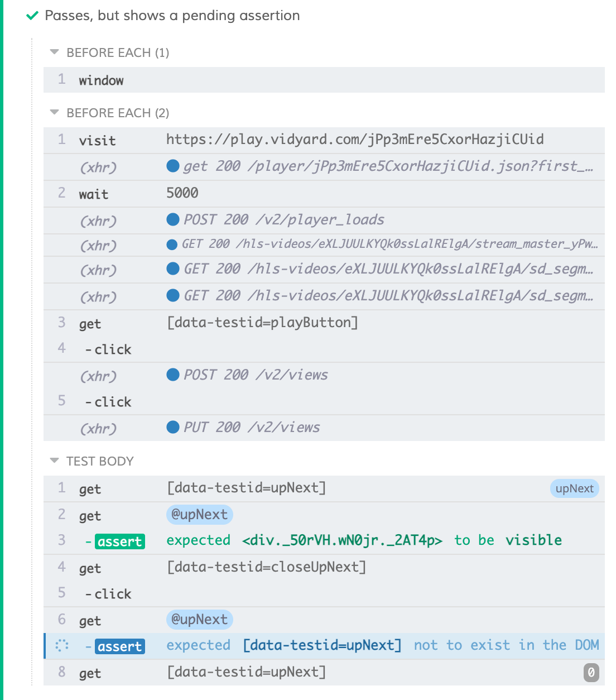Open the POST 200 /v2/player_loads request
This screenshot has height=700, width=616.
[x=324, y=220]
